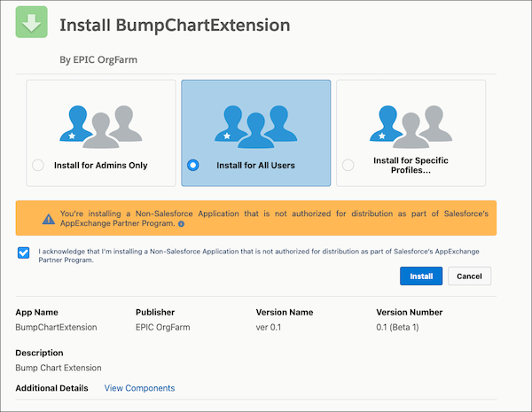Image resolution: width=532 pixels, height=412 pixels.
Task: Click the Additional Details label
Action: (x=52, y=388)
